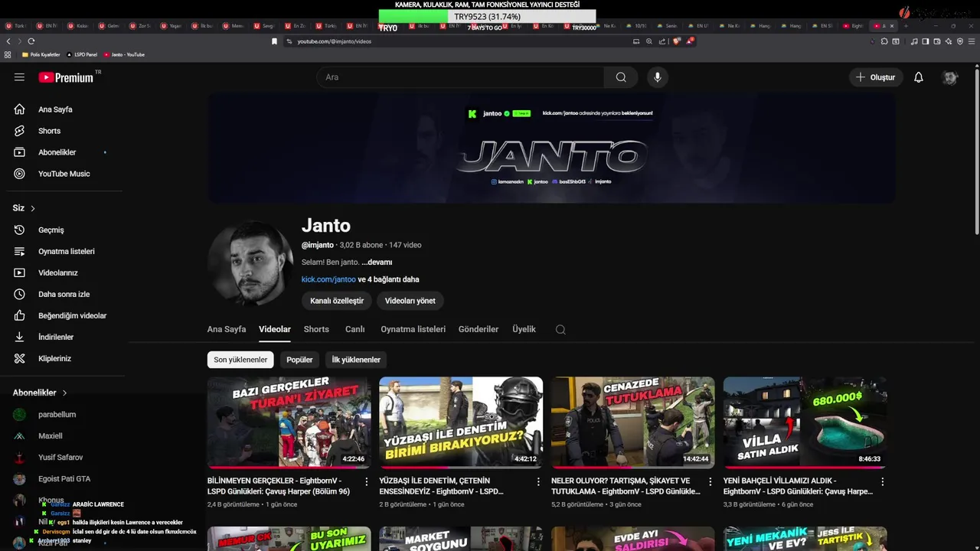Open the notifications bell
980x551 pixels.
[x=919, y=77]
